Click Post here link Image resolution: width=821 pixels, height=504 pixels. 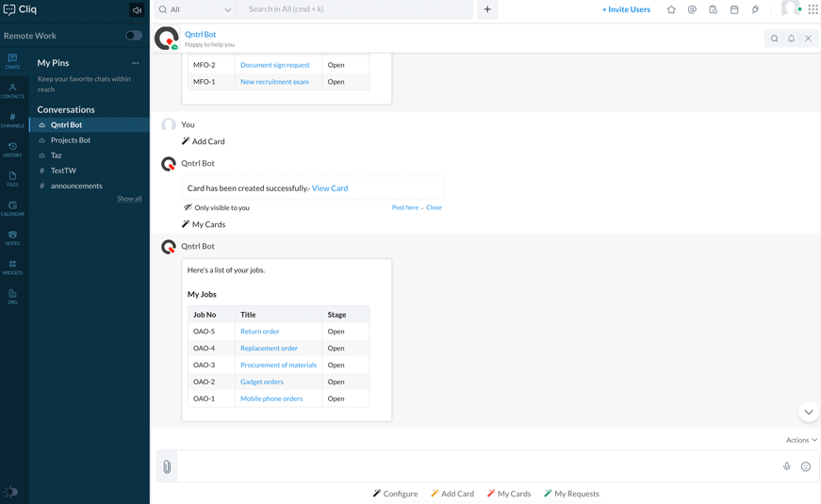point(405,207)
